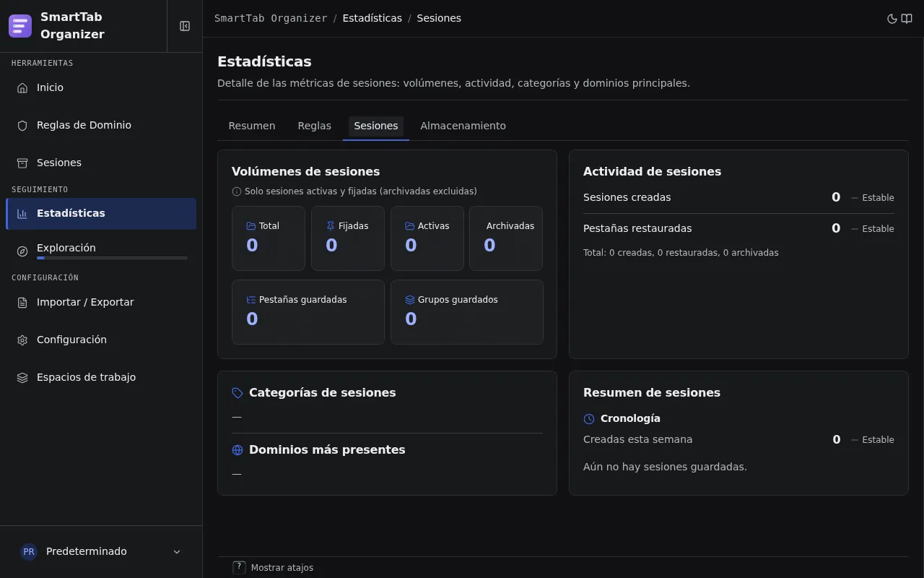This screenshot has width=924, height=578.
Task: Click the Espacios de trabajo layers icon
Action: pos(22,377)
